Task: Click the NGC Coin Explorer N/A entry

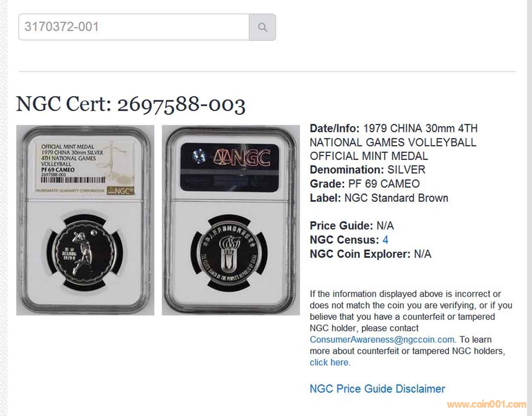Action: coord(370,254)
